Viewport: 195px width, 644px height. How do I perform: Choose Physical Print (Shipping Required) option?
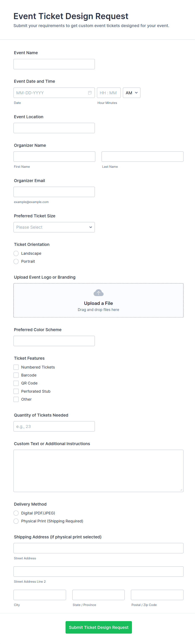[x=16, y=521]
